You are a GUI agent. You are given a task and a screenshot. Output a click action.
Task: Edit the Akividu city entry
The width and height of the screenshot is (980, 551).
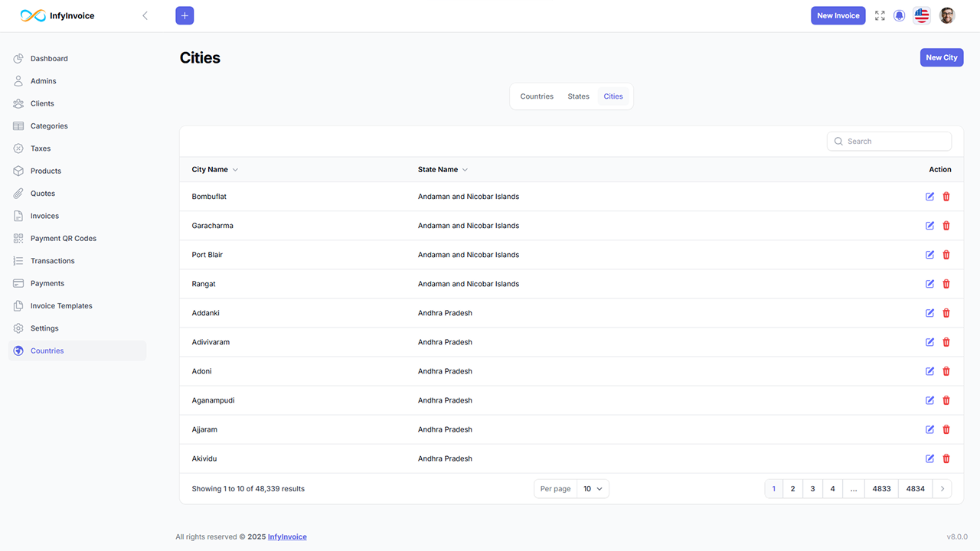pos(929,458)
